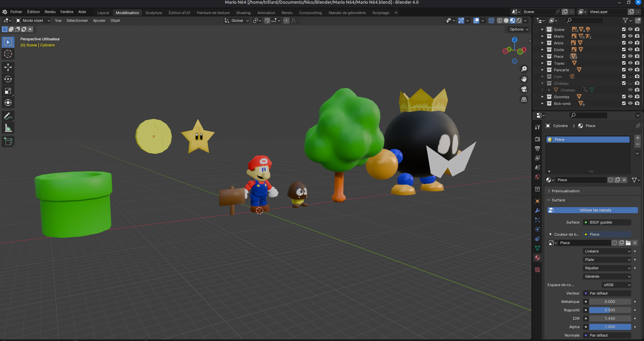Open the Fichier menu
This screenshot has height=341, width=644.
pyautogui.click(x=16, y=12)
